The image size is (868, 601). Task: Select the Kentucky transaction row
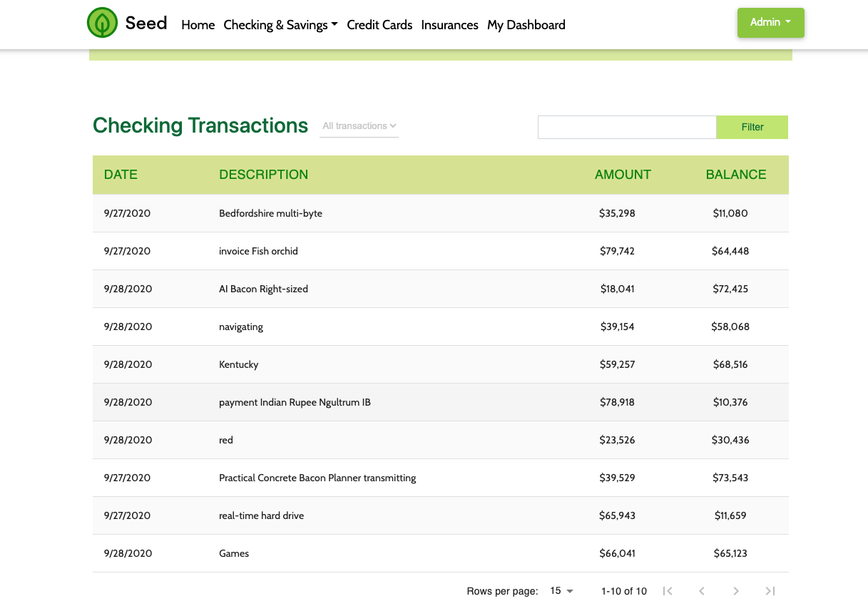428,364
